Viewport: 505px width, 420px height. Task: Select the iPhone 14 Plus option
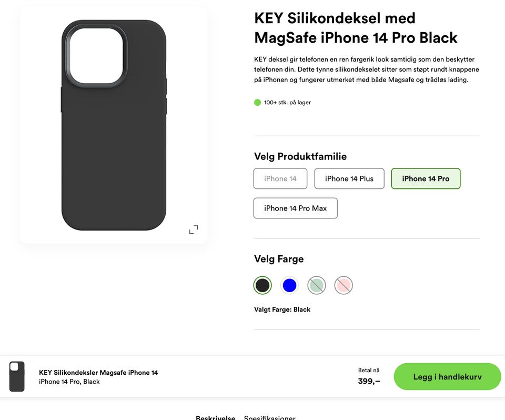point(349,178)
